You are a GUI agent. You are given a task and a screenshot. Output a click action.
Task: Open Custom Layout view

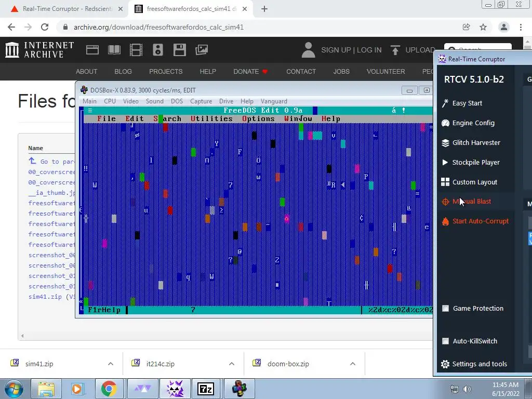coord(469,182)
